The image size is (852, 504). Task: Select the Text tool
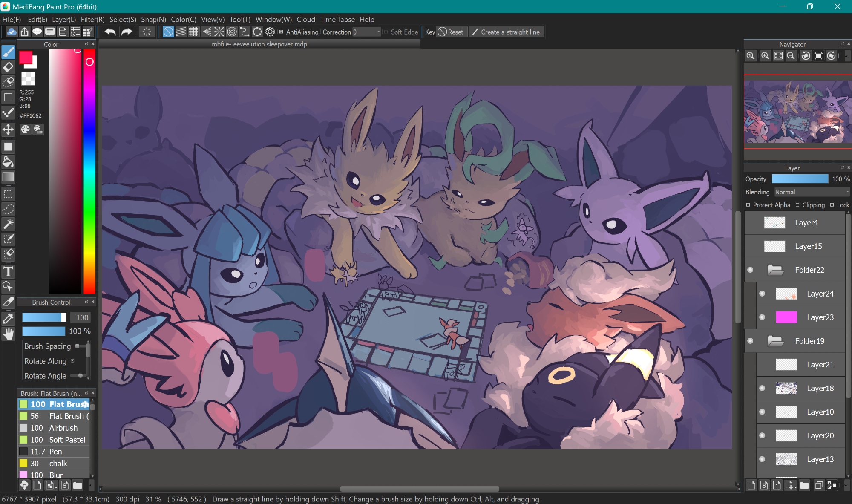coord(8,271)
